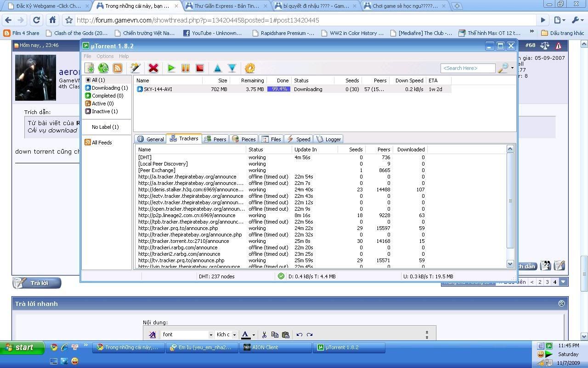
Task: Switch to the Logger tab
Action: pyautogui.click(x=328, y=139)
